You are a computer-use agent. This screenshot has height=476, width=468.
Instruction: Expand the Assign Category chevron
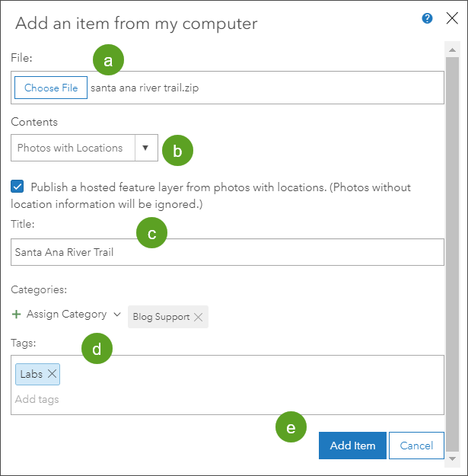tap(116, 314)
